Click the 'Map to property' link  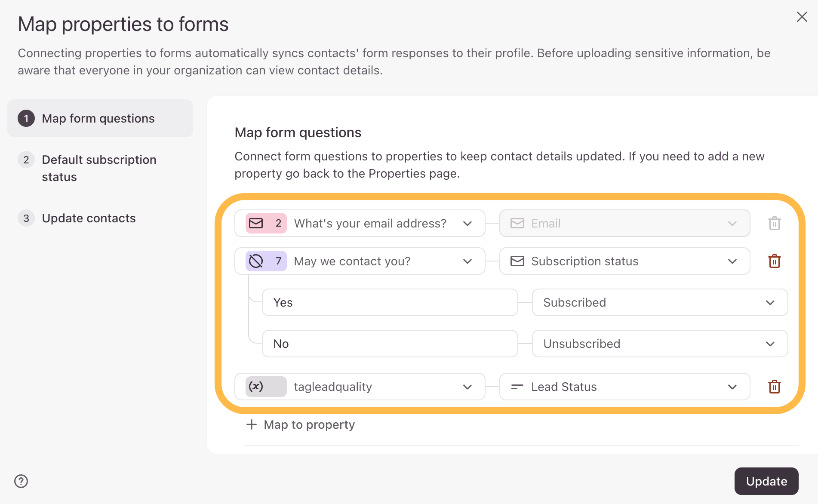(x=309, y=424)
